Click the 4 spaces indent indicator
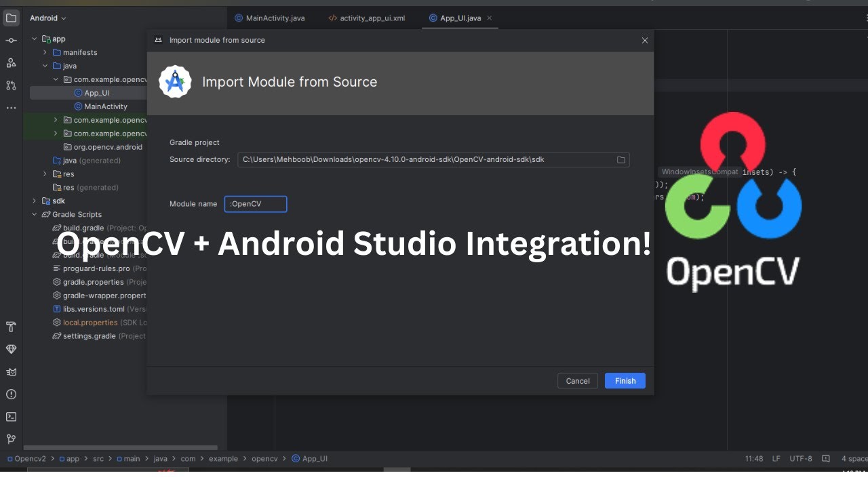The image size is (868, 488). point(854,459)
